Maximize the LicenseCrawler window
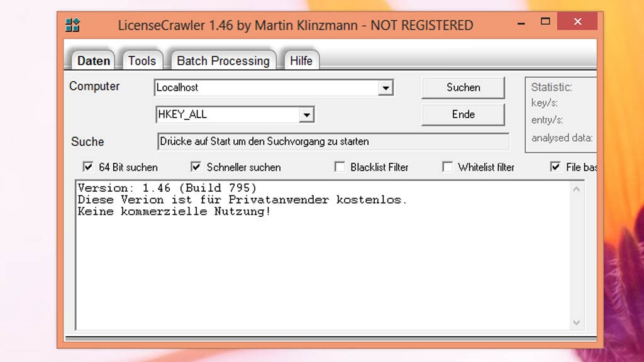 pyautogui.click(x=545, y=22)
